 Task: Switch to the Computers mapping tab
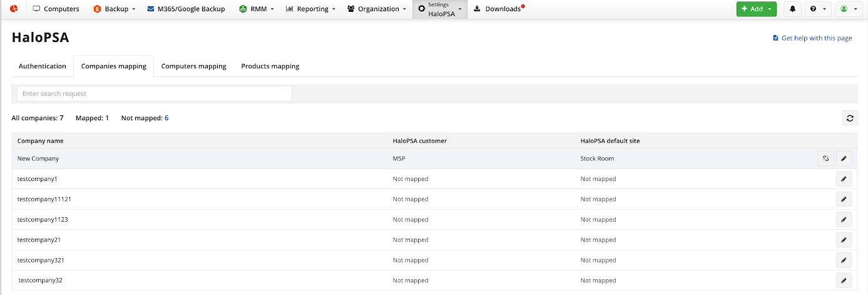(194, 66)
